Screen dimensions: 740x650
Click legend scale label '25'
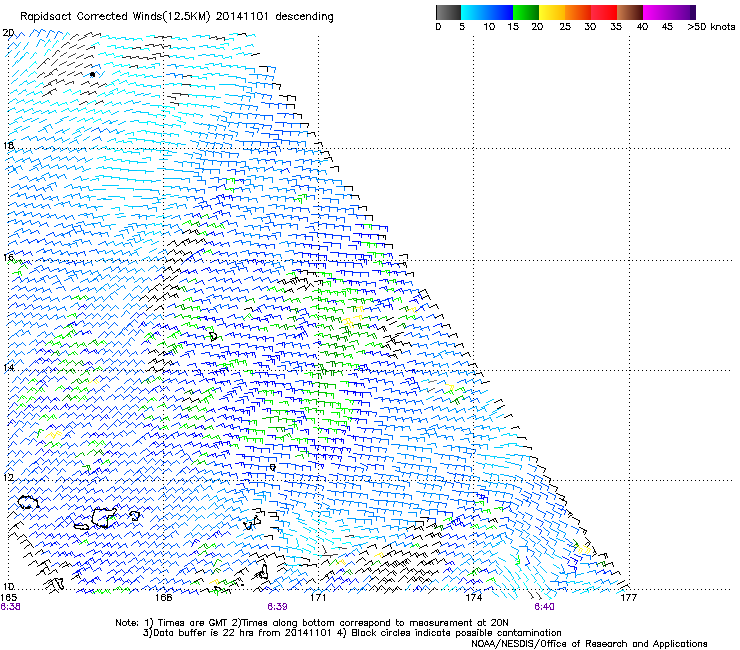565,27
